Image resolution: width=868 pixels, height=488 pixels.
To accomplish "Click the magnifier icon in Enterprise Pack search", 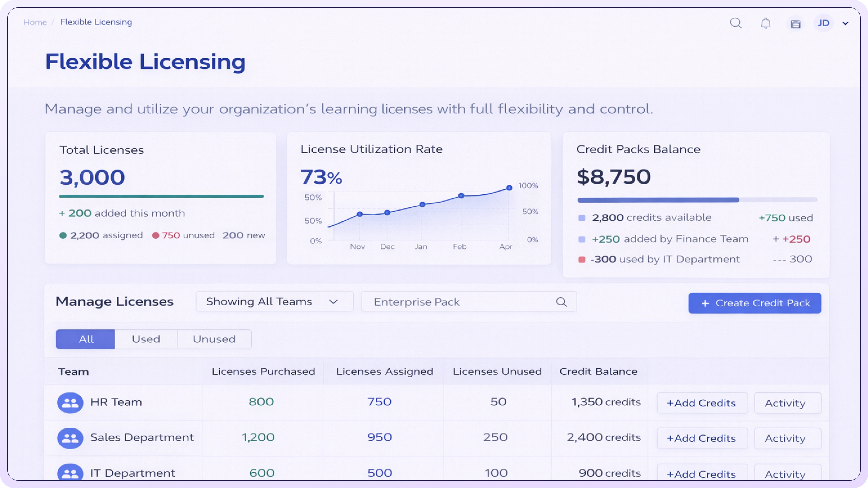I will (x=561, y=302).
